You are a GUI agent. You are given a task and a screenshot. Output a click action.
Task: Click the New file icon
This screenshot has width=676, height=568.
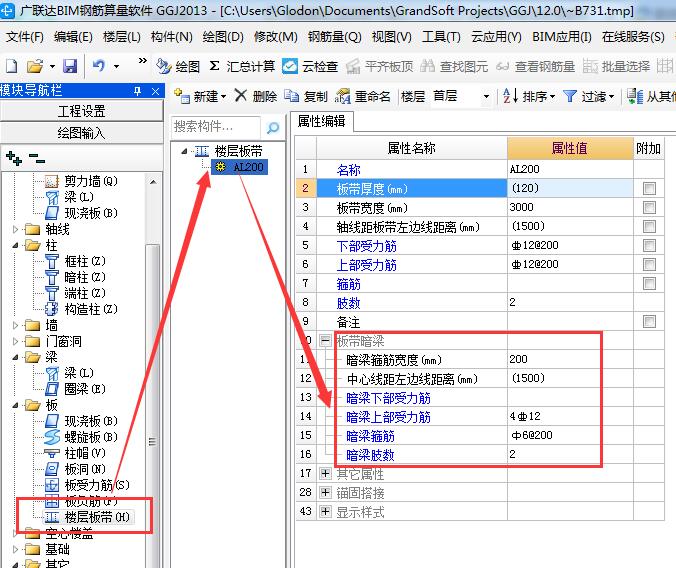pos(12,66)
